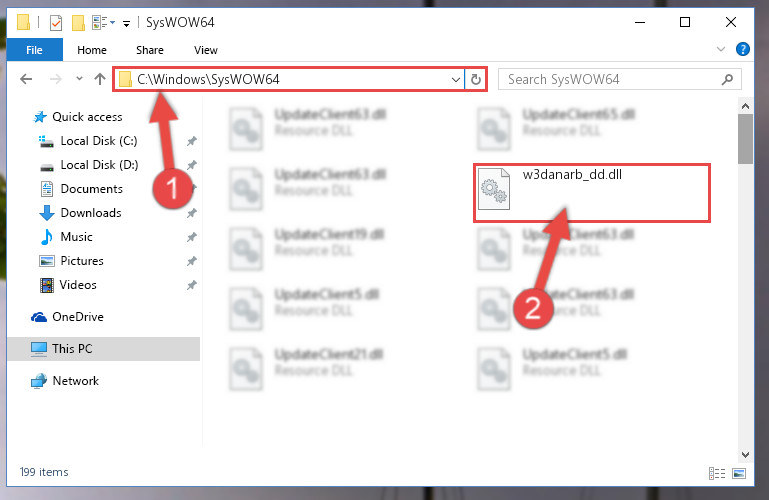Image resolution: width=769 pixels, height=500 pixels.
Task: Go up one folder level arrow
Action: coord(100,79)
